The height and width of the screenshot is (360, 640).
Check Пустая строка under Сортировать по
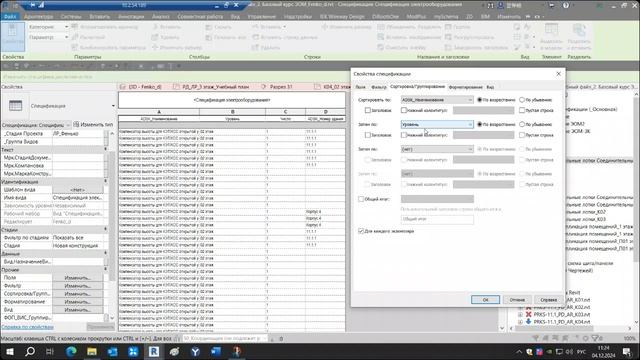(522, 110)
